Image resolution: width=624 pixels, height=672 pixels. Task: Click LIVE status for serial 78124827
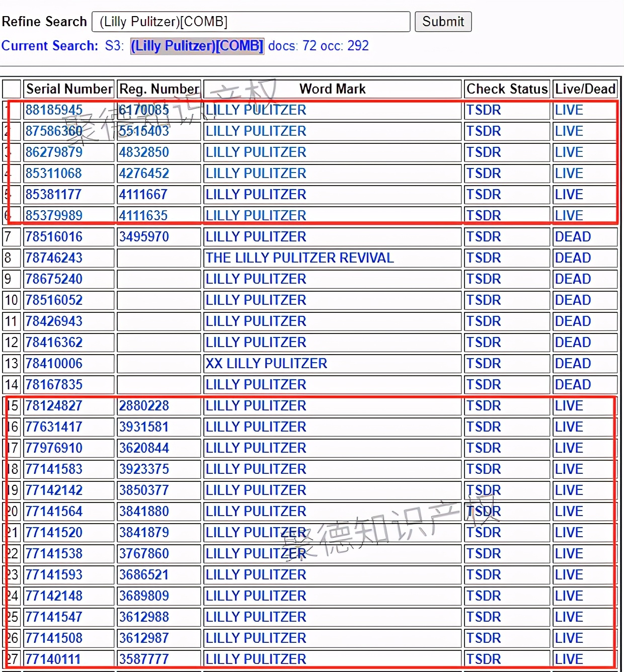pos(569,405)
